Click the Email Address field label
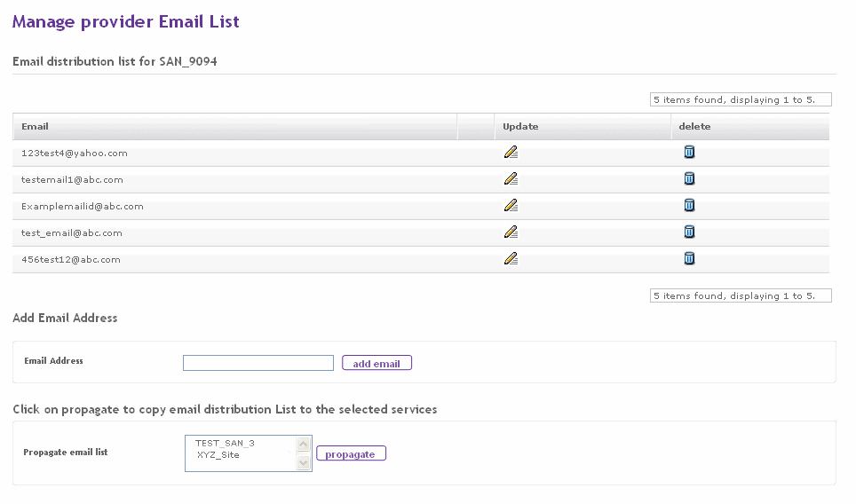Image resolution: width=856 pixels, height=504 pixels. click(x=53, y=360)
